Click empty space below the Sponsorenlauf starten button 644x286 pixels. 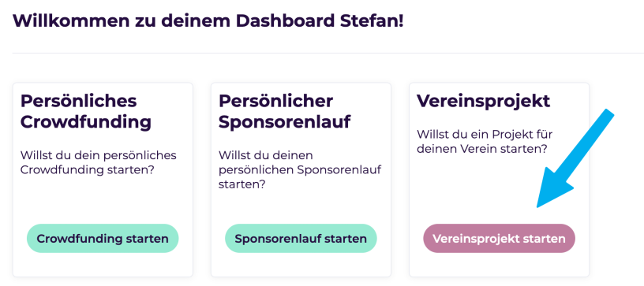click(x=301, y=265)
